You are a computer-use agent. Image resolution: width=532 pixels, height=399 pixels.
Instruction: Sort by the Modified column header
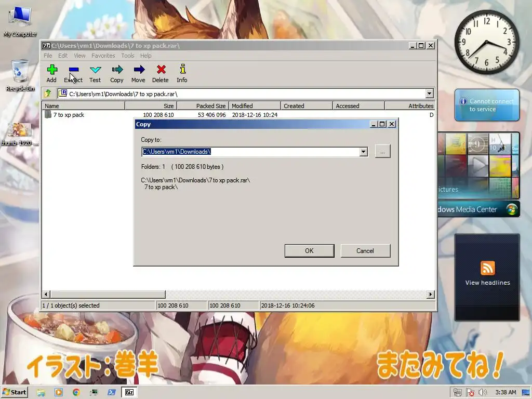click(255, 106)
